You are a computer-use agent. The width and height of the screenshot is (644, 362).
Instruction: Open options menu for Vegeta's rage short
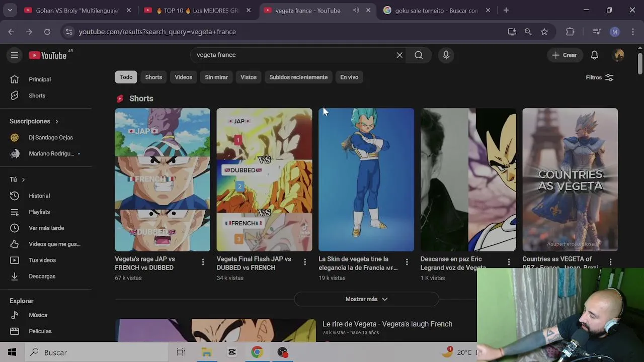tap(203, 262)
